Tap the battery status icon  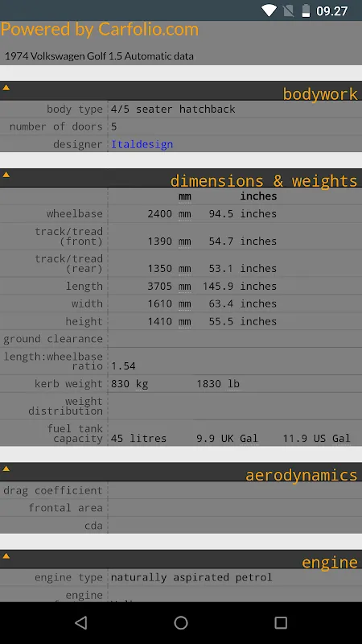click(x=306, y=10)
